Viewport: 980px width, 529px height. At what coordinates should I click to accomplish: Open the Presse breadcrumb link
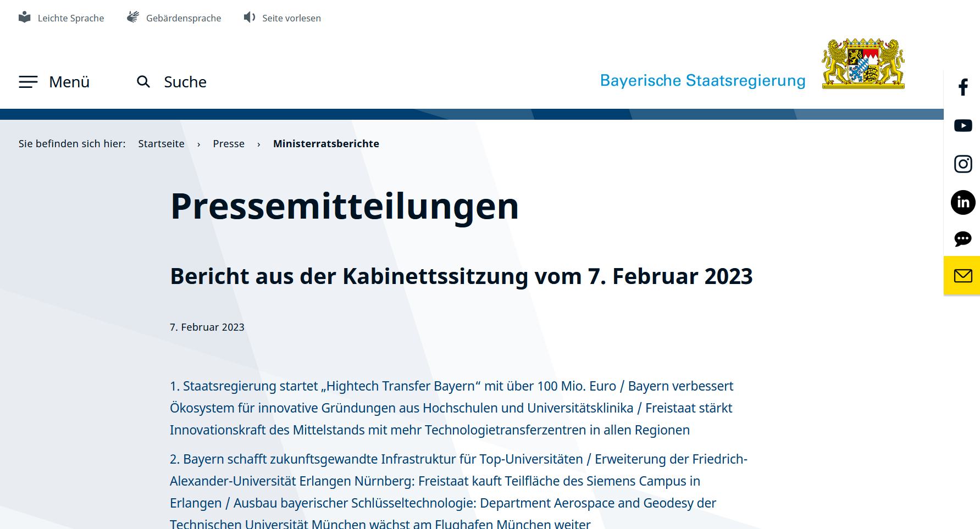[x=229, y=143]
